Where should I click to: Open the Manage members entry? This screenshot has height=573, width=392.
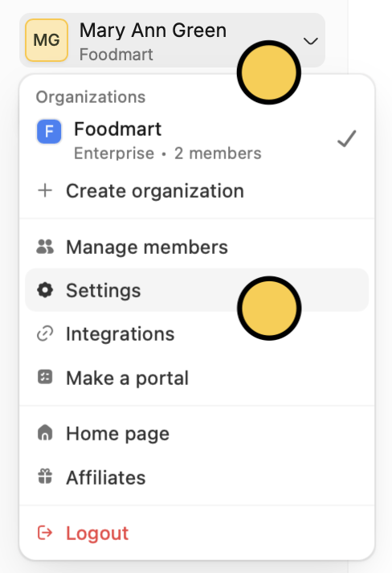[x=197, y=247]
